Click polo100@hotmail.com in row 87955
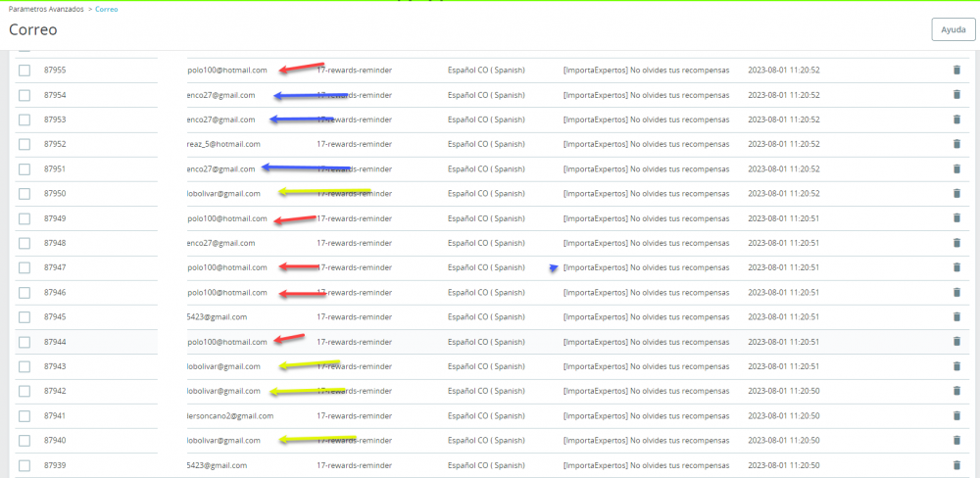Screen dimensions: 980x478 tap(227, 70)
